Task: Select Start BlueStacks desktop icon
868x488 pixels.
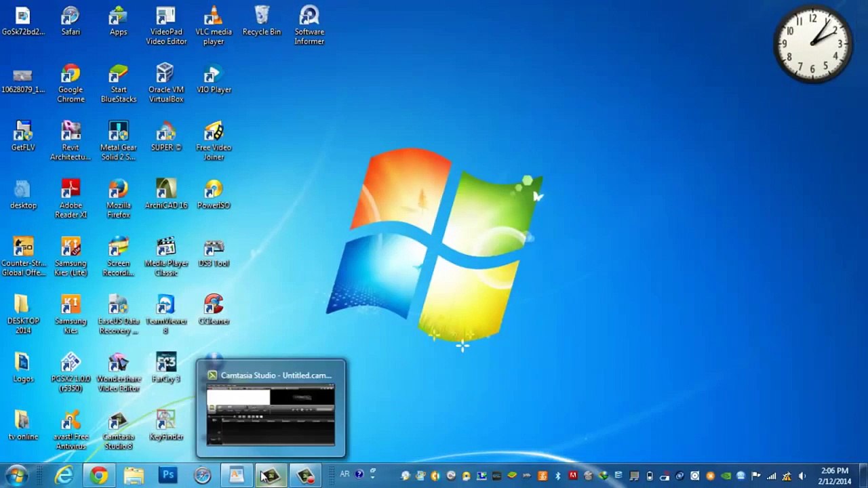Action: [x=118, y=83]
